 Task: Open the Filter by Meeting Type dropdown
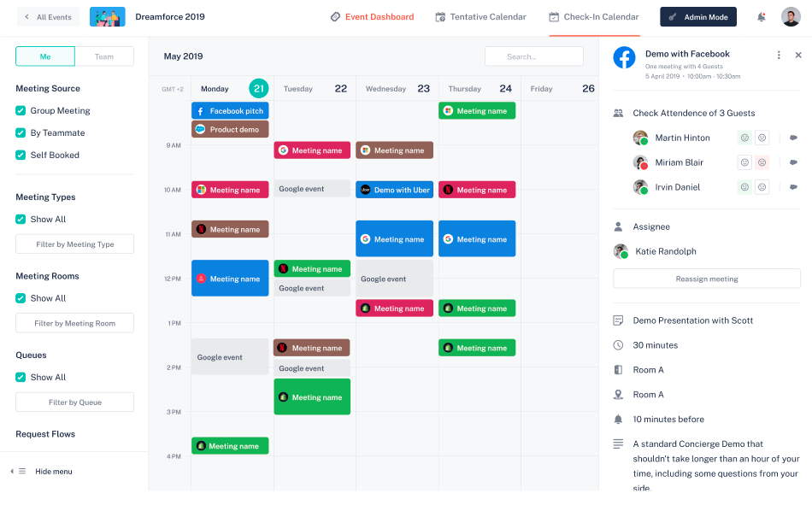(74, 244)
